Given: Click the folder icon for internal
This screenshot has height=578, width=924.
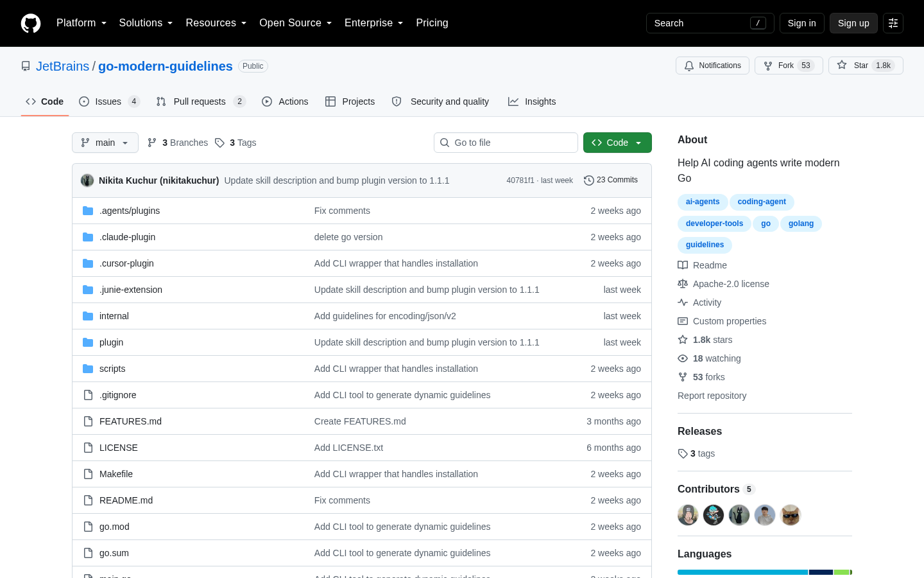Looking at the screenshot, I should coord(88,316).
